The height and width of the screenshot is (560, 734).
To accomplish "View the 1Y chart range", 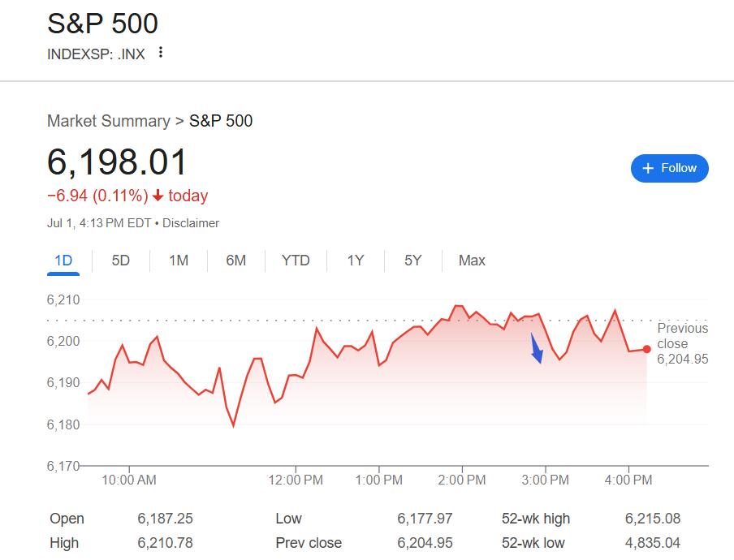I will [356, 261].
